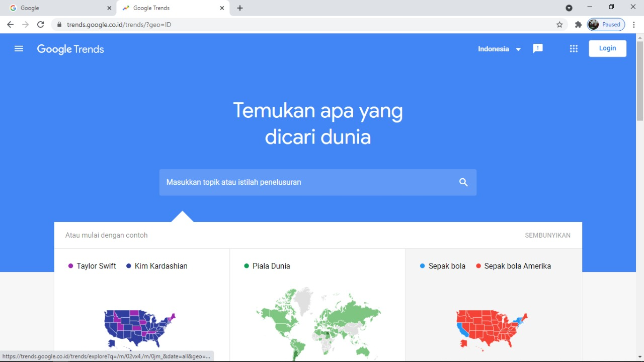
Task: Open the Google Trends hamburger menu
Action: (19, 49)
